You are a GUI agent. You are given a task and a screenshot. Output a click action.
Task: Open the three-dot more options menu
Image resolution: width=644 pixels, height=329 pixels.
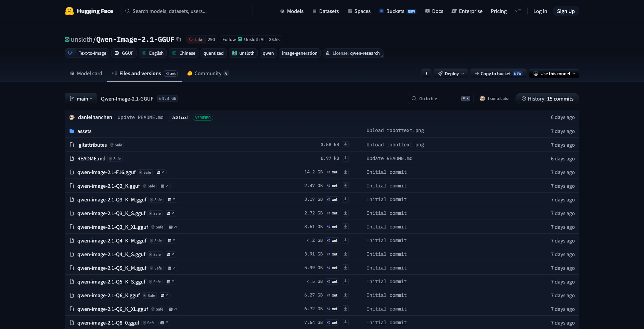pyautogui.click(x=426, y=74)
